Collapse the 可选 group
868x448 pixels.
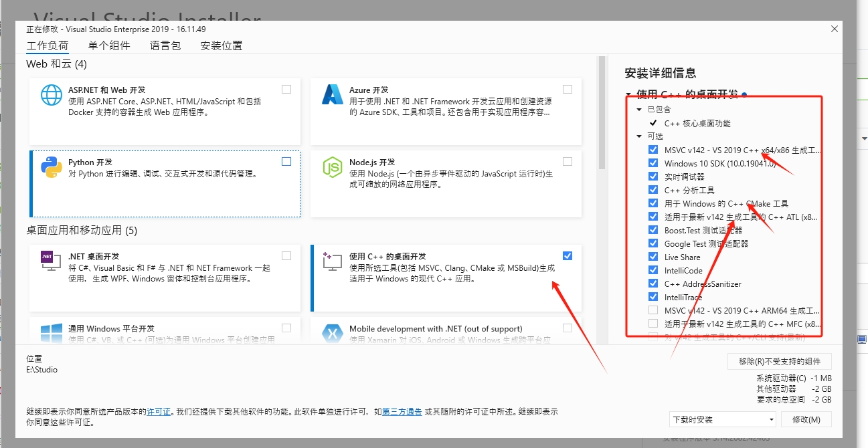[639, 136]
